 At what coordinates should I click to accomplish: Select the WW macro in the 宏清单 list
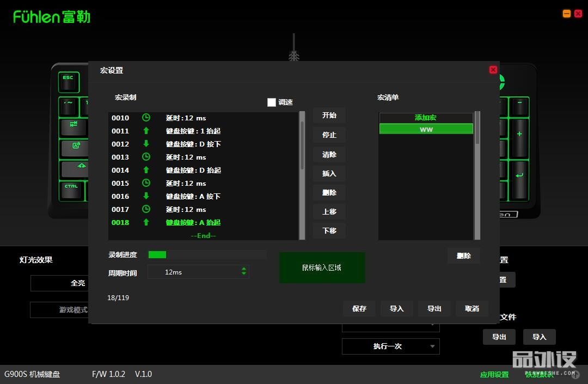tap(426, 129)
